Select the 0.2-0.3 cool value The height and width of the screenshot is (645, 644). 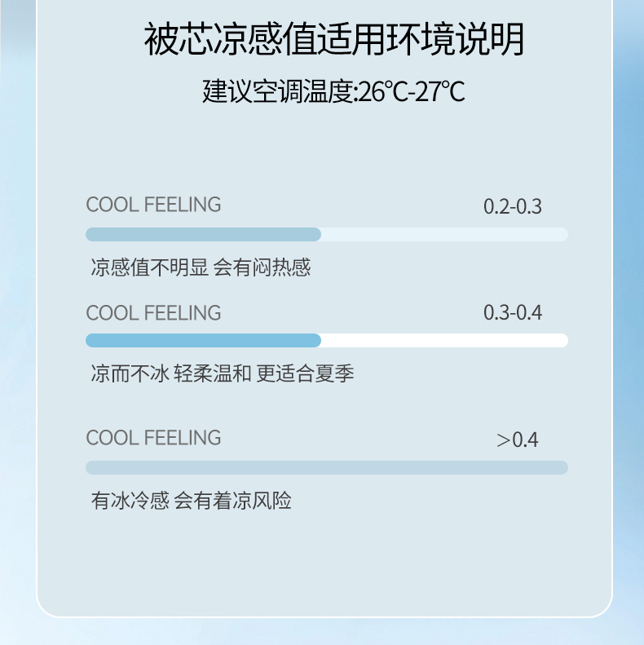tap(512, 206)
